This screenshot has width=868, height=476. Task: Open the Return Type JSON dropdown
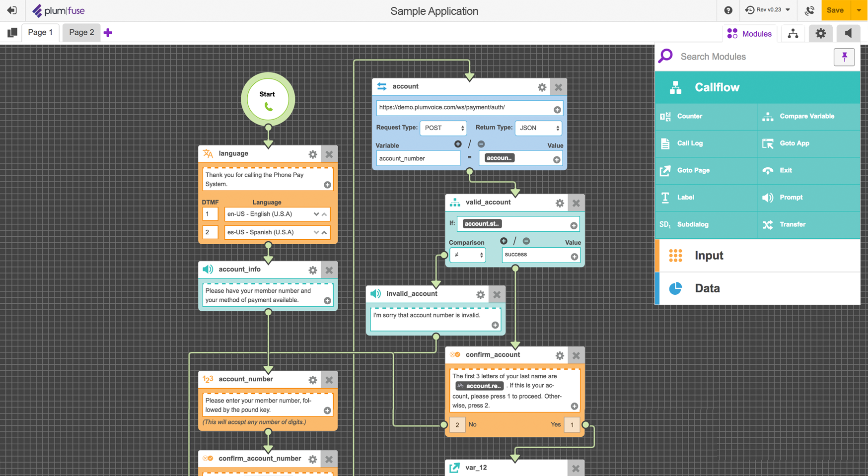coord(538,128)
